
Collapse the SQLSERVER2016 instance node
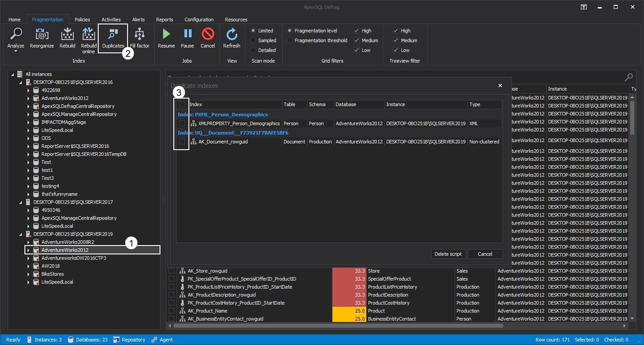pos(21,83)
